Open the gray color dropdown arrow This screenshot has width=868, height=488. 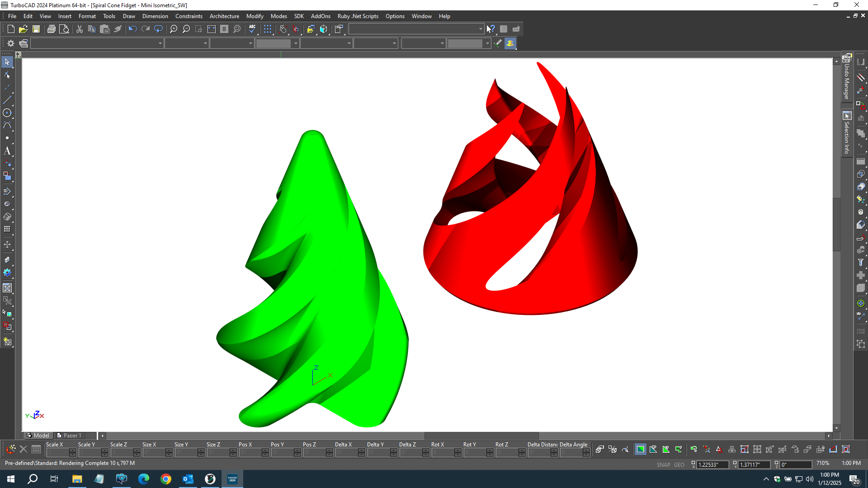tap(296, 43)
